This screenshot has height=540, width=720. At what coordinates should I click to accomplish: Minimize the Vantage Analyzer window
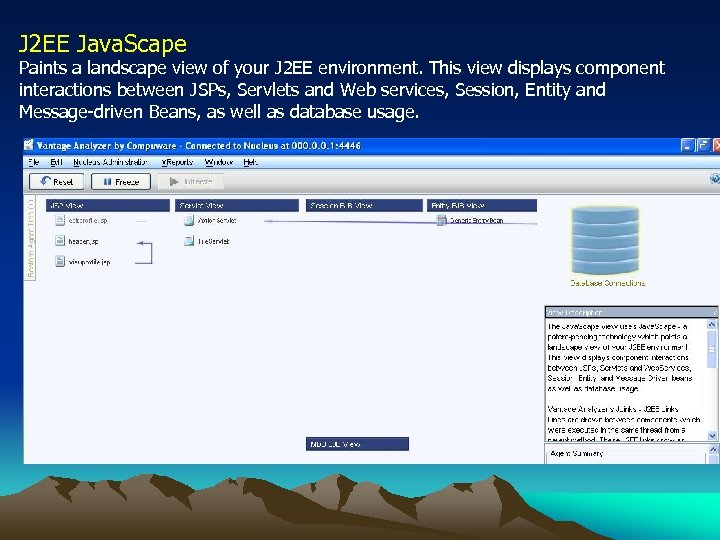tap(687, 146)
